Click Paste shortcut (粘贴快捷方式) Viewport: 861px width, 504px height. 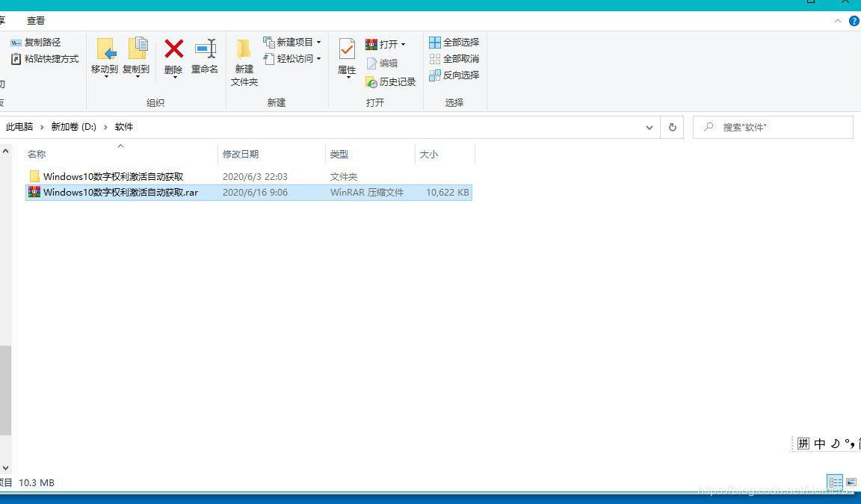(45, 59)
